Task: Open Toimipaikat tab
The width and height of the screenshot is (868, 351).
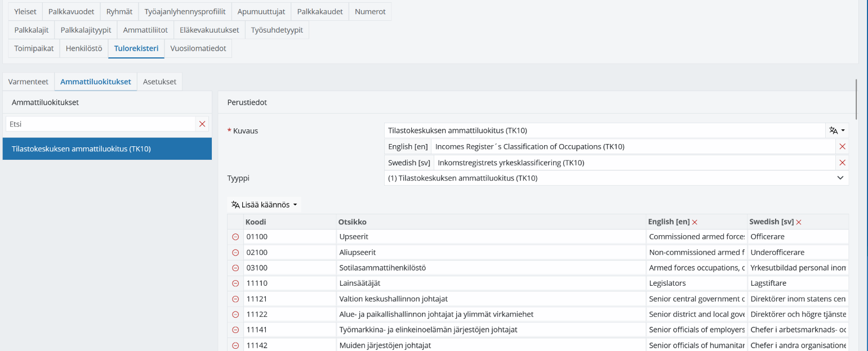Action: click(34, 48)
